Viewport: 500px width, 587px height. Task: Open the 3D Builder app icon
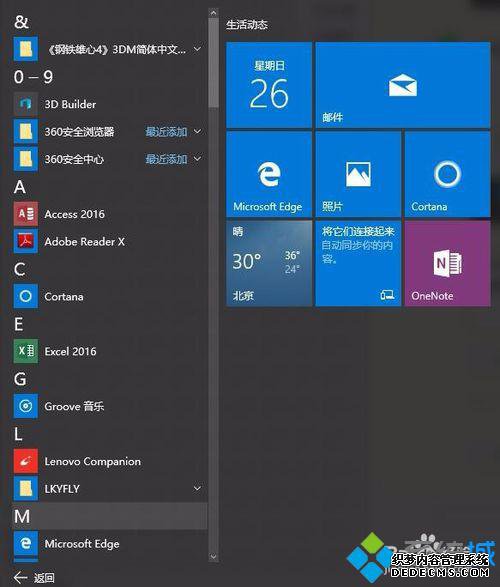[25, 104]
